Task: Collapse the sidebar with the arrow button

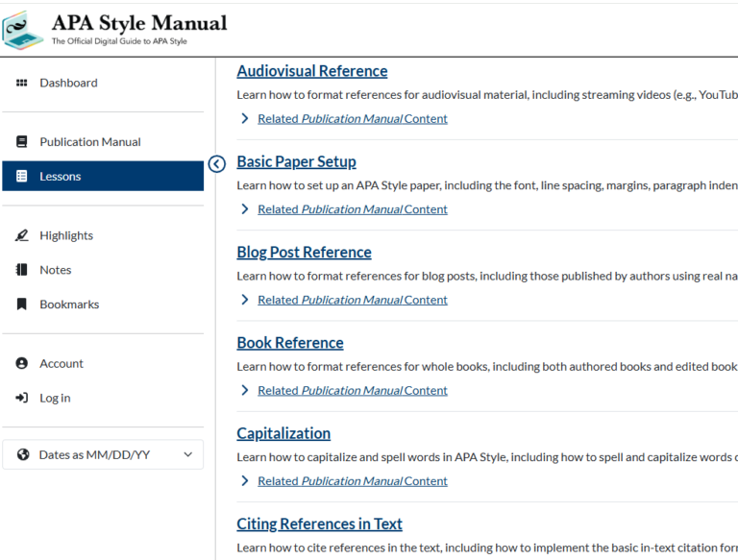Action: (217, 164)
